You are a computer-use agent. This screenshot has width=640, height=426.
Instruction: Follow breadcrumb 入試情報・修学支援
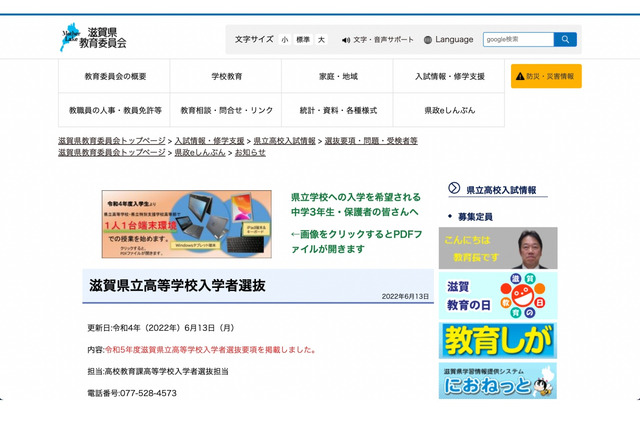tap(209, 141)
